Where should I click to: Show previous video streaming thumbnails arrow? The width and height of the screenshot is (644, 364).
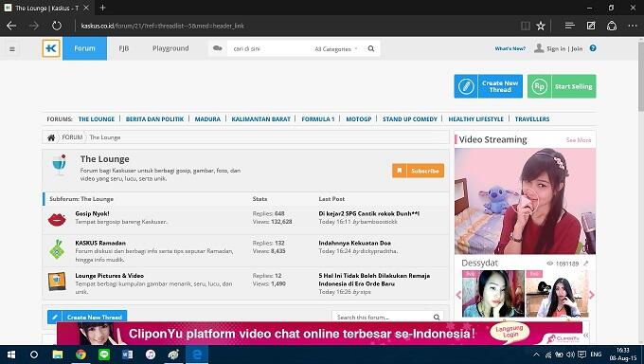coord(458,295)
